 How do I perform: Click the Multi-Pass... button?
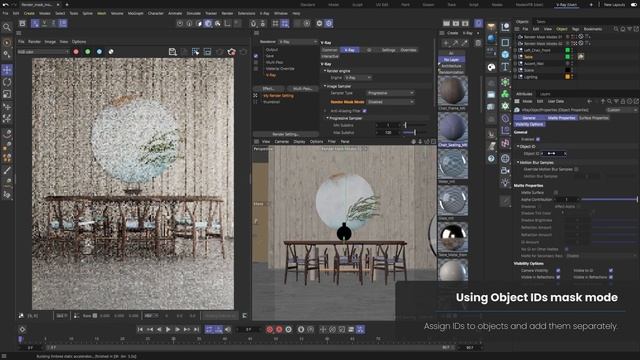[x=302, y=88]
